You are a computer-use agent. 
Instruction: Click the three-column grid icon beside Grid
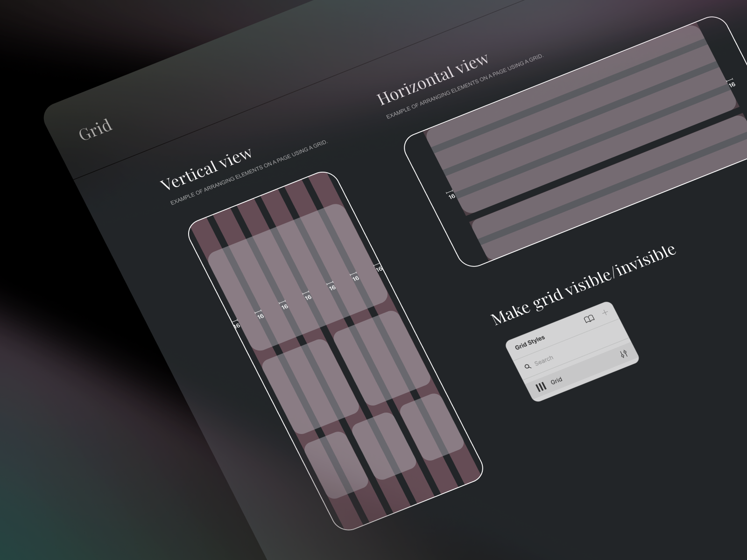point(542,385)
